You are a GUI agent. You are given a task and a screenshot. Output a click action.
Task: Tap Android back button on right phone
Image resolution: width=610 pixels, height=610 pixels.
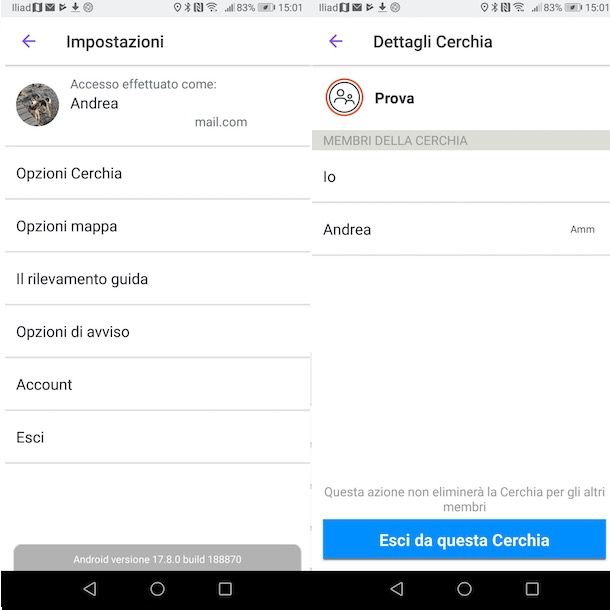(397, 589)
